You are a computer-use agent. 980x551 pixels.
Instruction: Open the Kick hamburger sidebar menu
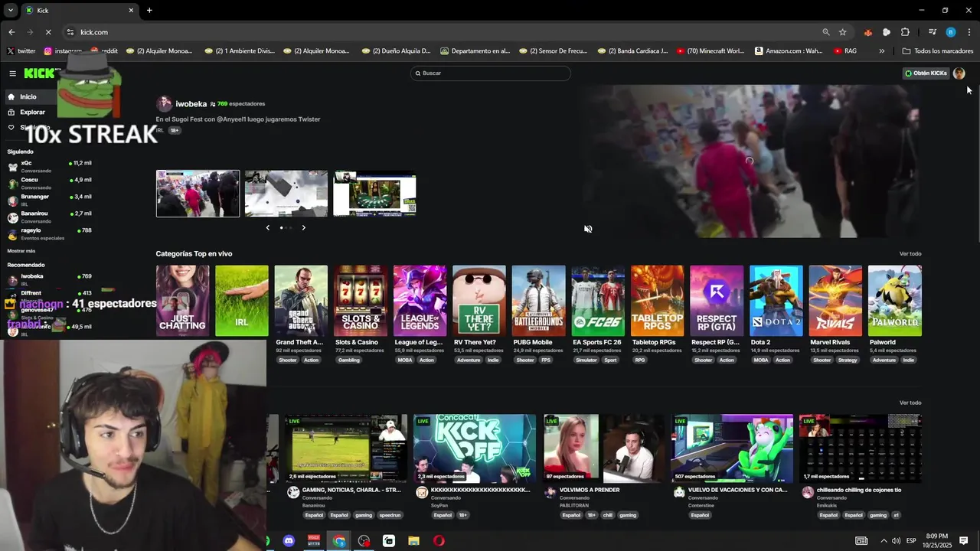tap(12, 73)
